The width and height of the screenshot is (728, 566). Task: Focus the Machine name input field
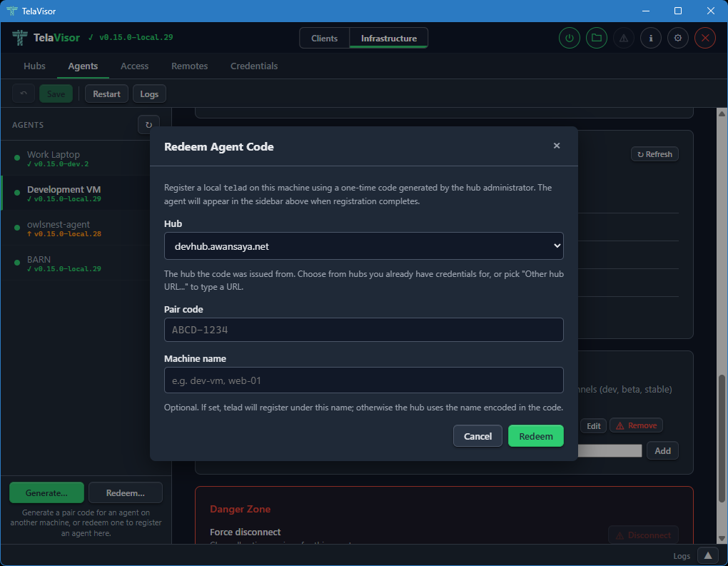[x=363, y=380]
